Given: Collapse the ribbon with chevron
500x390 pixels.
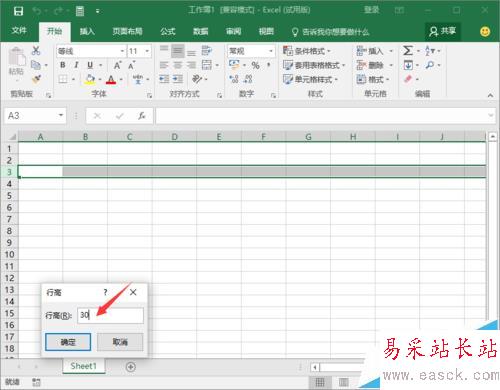Looking at the screenshot, I should click(x=490, y=95).
